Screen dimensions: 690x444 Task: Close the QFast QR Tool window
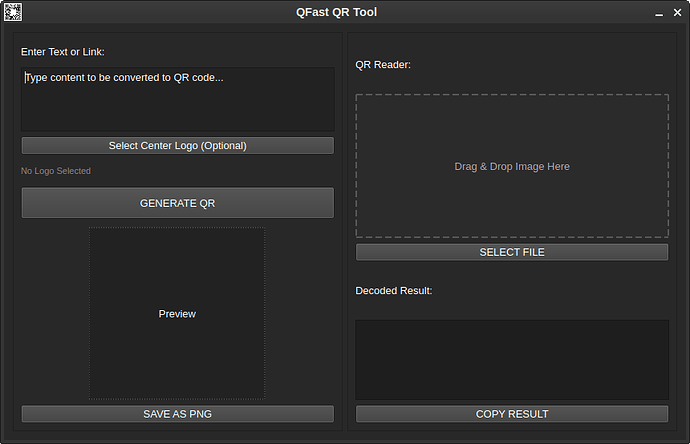click(677, 13)
